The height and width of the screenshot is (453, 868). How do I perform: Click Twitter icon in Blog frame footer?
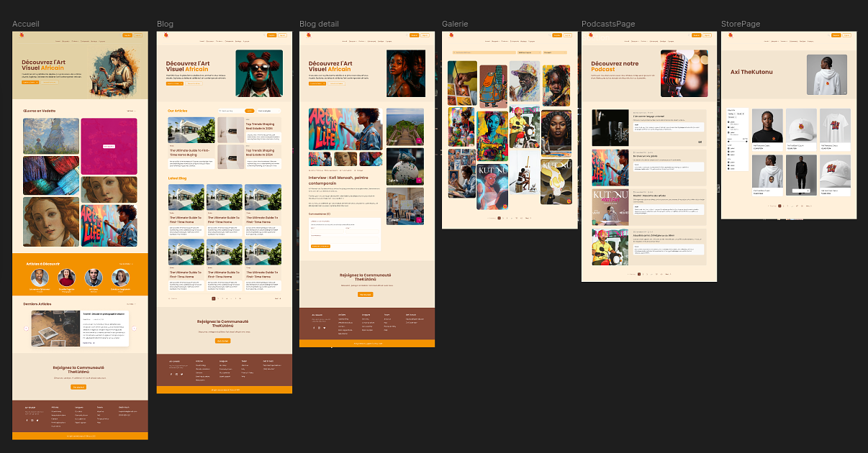pos(181,374)
